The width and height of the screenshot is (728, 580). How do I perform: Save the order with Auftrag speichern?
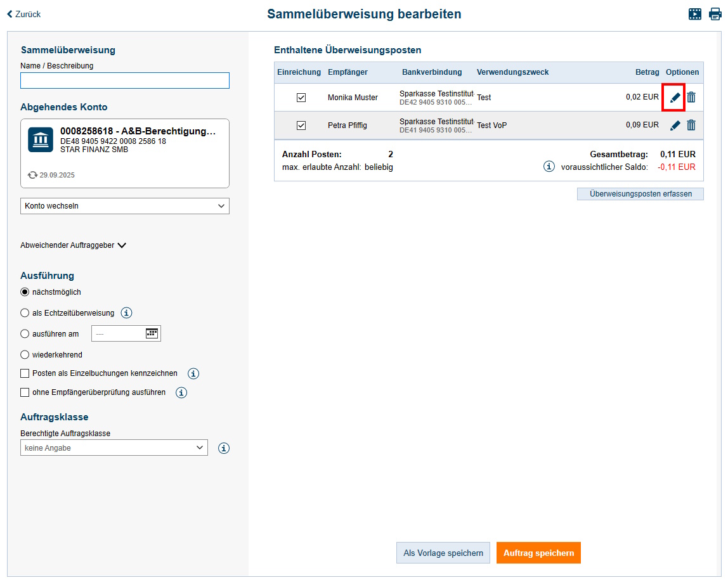click(x=538, y=553)
